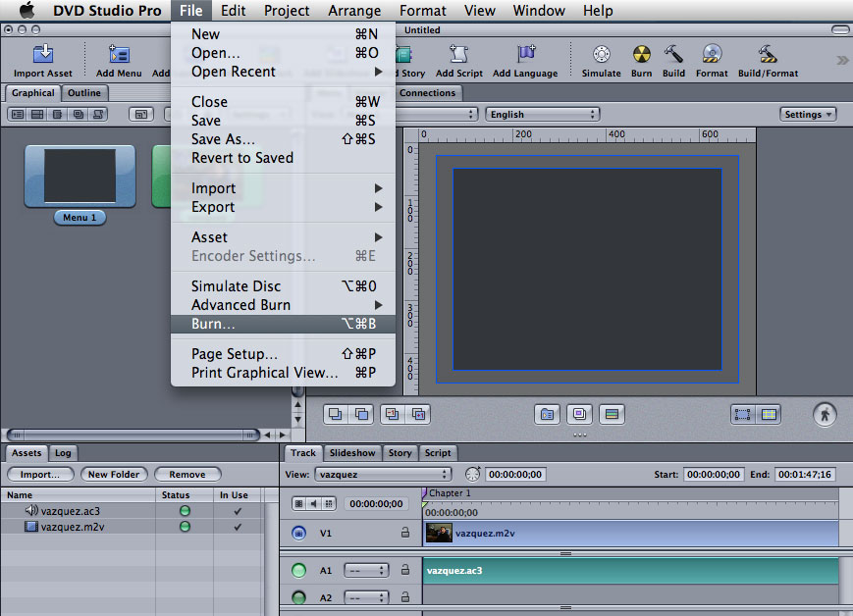Image resolution: width=853 pixels, height=616 pixels.
Task: Click the Import Asset toolbar icon
Action: 43,54
